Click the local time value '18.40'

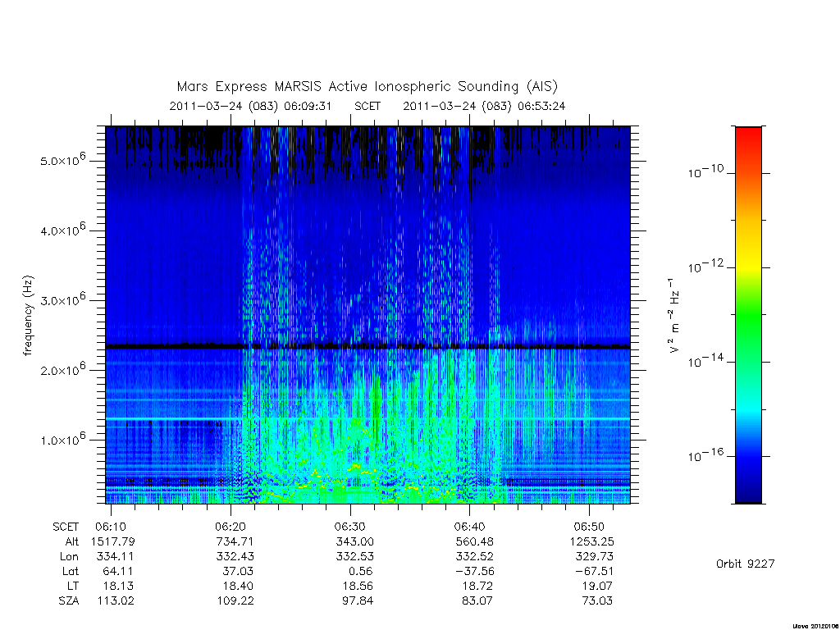[x=238, y=586]
